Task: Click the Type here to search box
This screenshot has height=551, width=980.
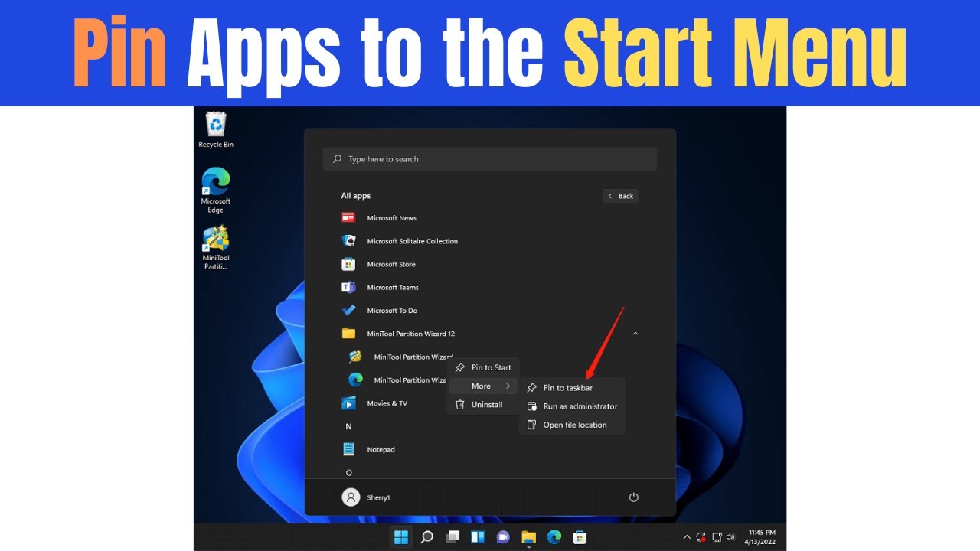Action: (x=490, y=159)
